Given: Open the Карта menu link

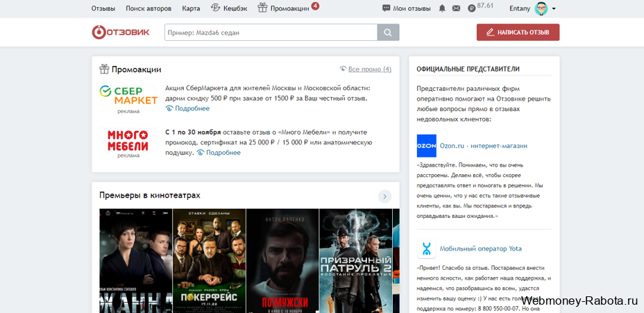Looking at the screenshot, I should (x=191, y=8).
